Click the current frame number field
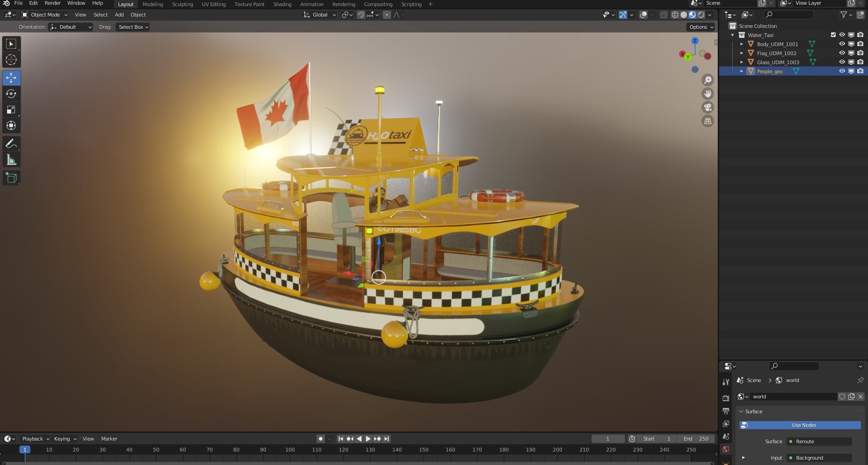The width and height of the screenshot is (868, 465). click(x=608, y=439)
